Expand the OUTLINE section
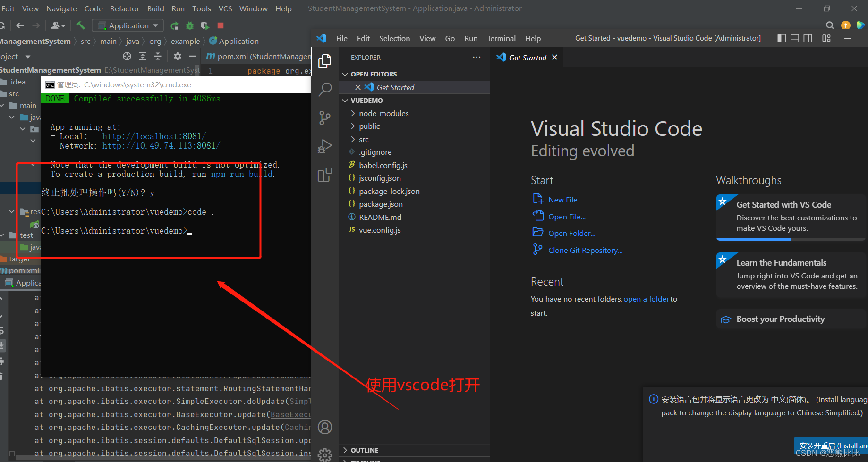 click(345, 450)
